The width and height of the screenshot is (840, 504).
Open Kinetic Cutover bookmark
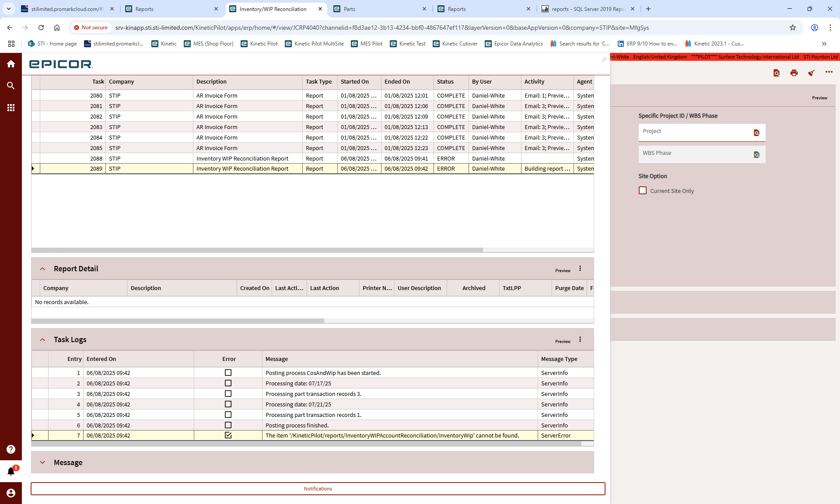click(455, 44)
